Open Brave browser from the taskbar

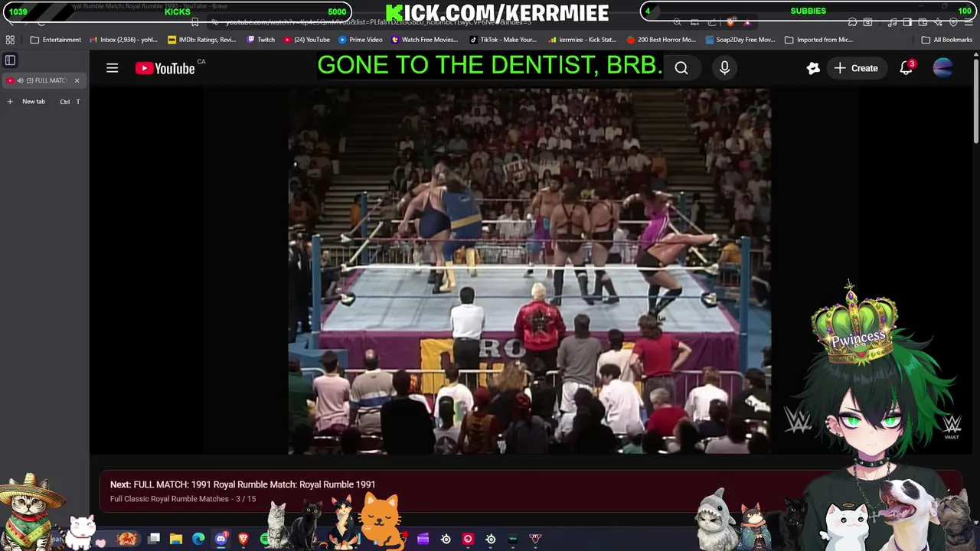tap(243, 539)
